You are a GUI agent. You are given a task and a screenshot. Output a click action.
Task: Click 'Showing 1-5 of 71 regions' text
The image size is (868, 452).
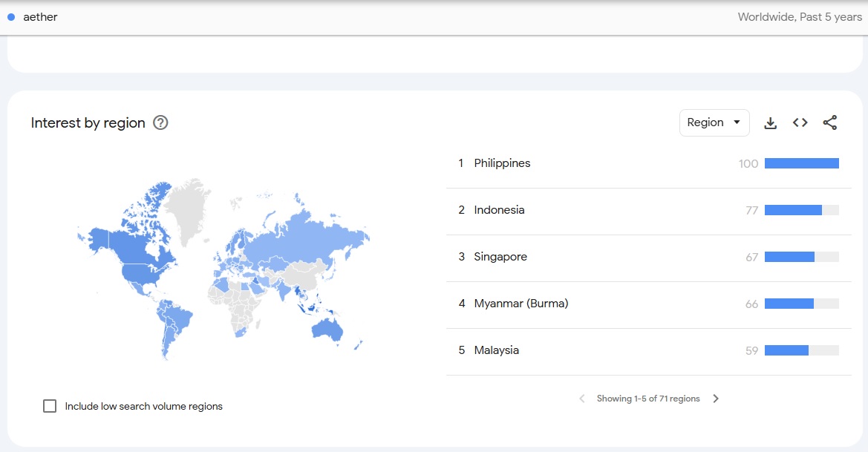[x=648, y=399]
